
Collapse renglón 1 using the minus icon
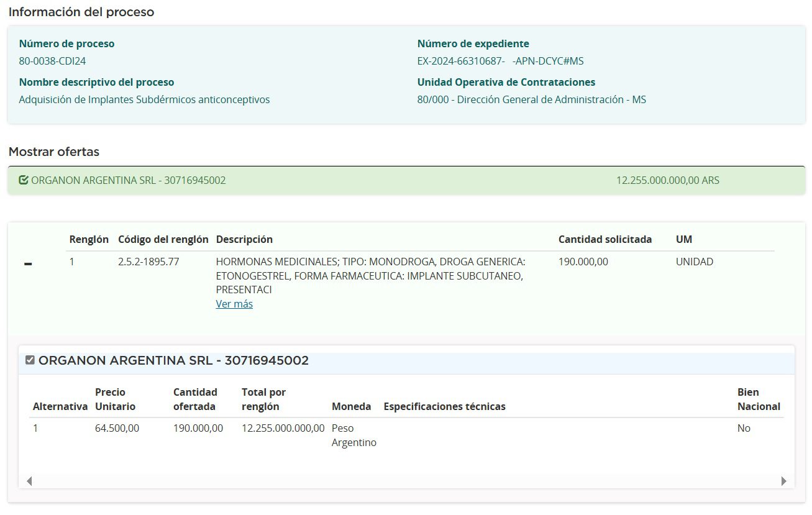[27, 264]
